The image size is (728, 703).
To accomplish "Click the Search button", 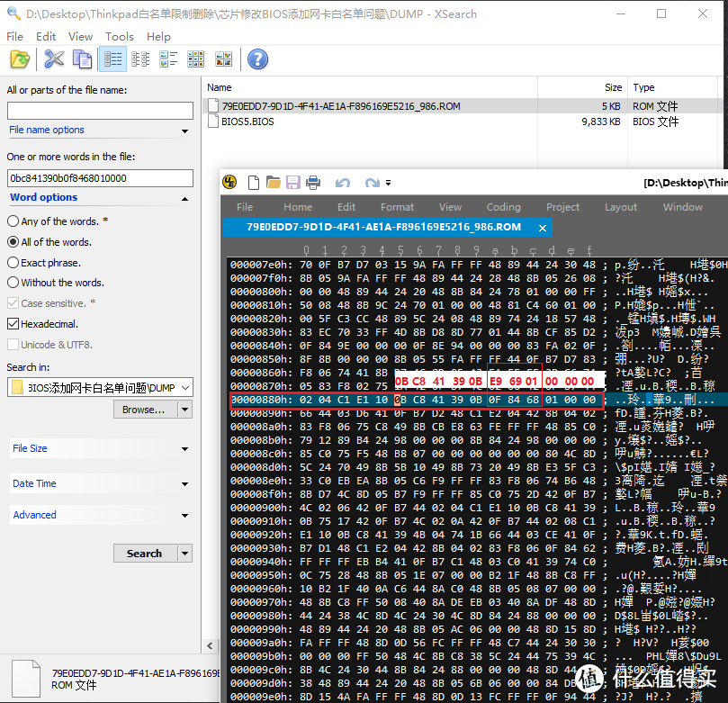I will 144,554.
